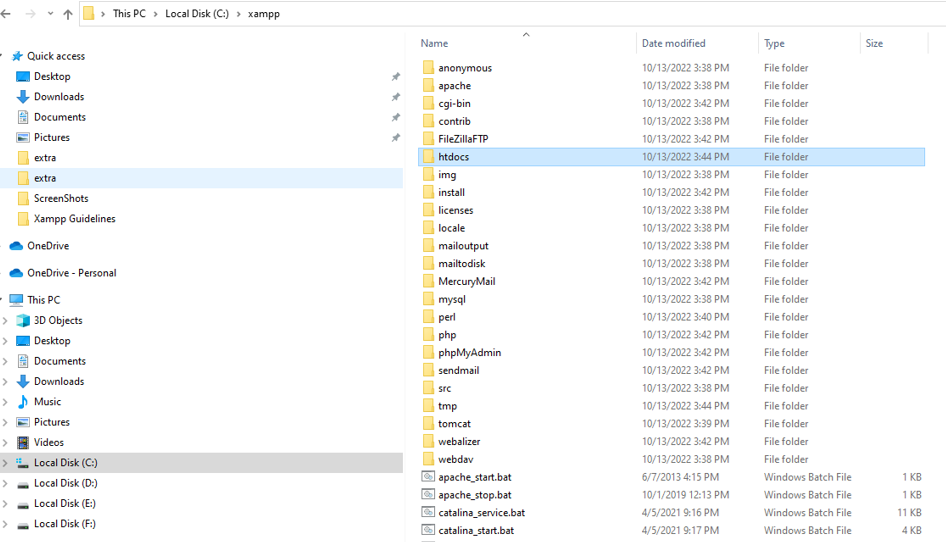Viewport: 946px width, 542px height.
Task: Expand 3D Objects tree node
Action: point(5,320)
